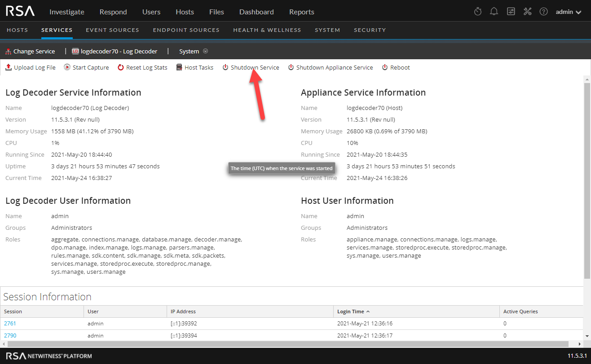Viewport: 591px width, 364px height.
Task: Switch to the Event Sources tab
Action: coord(112,30)
